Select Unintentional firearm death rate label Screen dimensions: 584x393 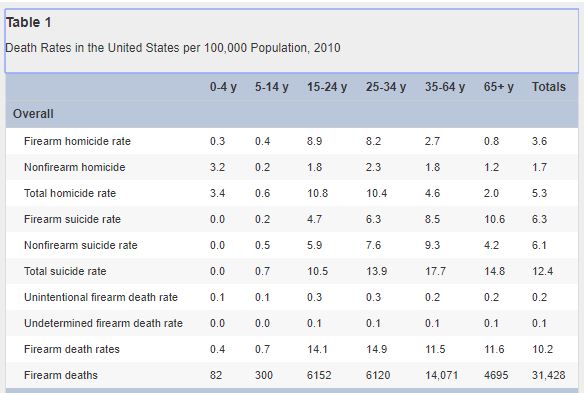click(x=101, y=297)
